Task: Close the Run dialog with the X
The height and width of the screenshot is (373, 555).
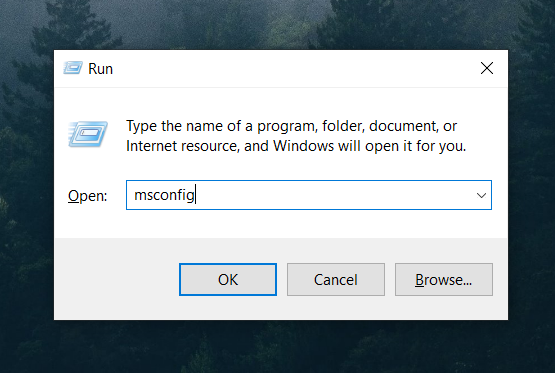Action: [x=487, y=68]
